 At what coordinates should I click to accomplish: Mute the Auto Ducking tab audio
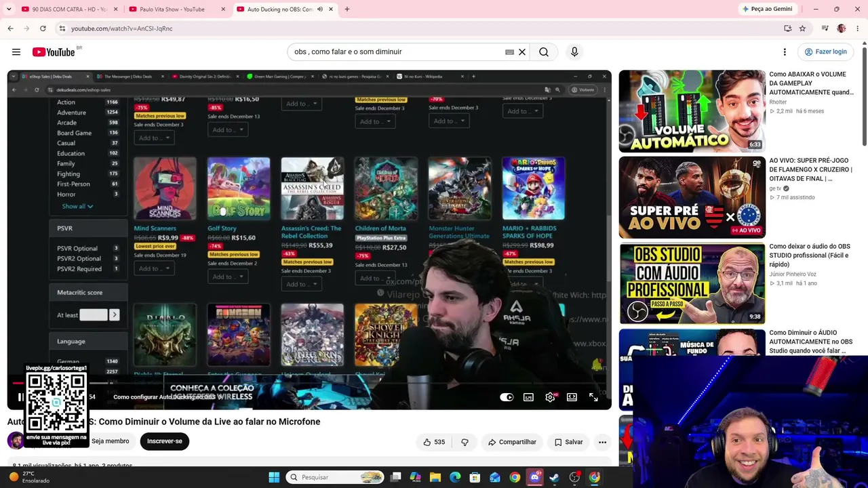pyautogui.click(x=320, y=9)
